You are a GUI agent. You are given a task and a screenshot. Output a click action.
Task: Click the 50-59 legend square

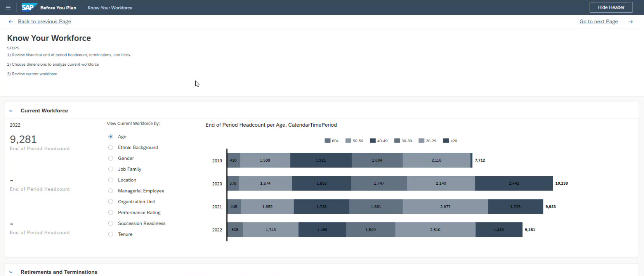point(348,141)
